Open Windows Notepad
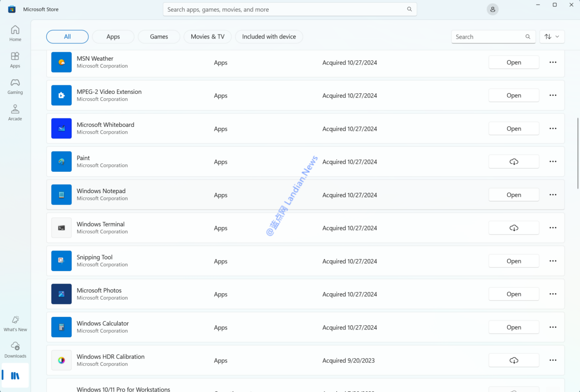Image resolution: width=580 pixels, height=392 pixels. 514,194
